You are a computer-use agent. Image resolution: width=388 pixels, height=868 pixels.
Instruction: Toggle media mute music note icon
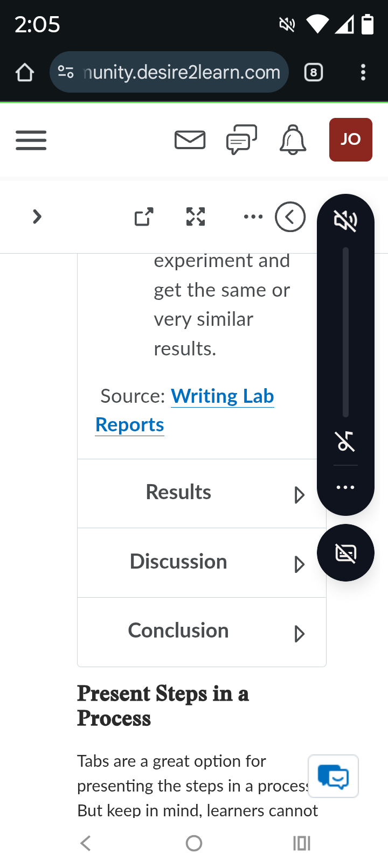click(x=345, y=441)
